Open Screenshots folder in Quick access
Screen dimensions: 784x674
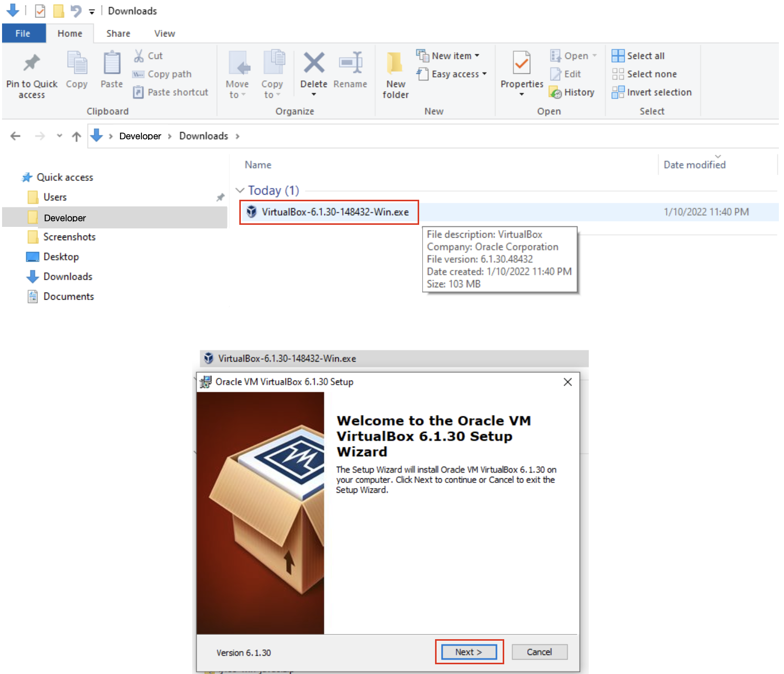[69, 237]
